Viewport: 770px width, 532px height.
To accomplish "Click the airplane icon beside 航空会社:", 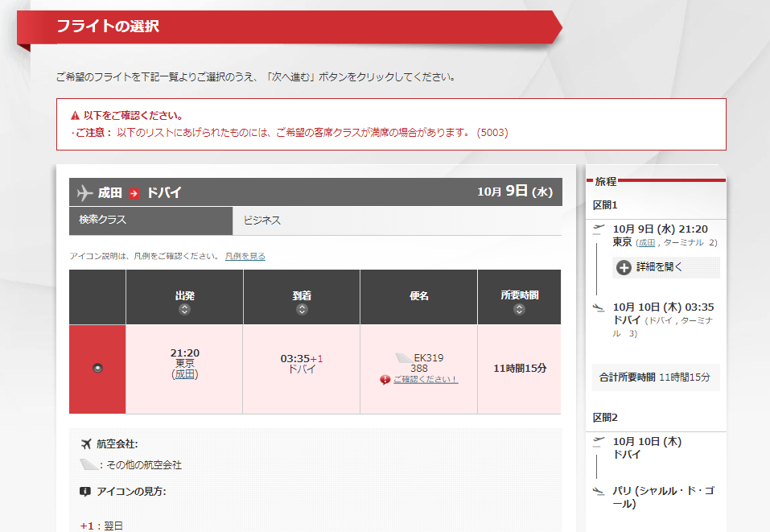I will point(86,444).
